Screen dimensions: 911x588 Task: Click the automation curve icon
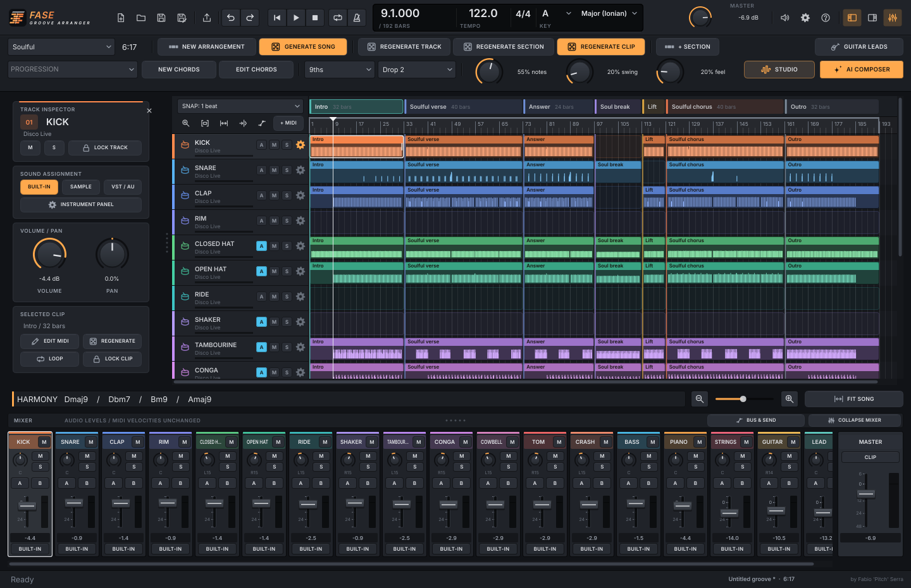pyautogui.click(x=262, y=123)
